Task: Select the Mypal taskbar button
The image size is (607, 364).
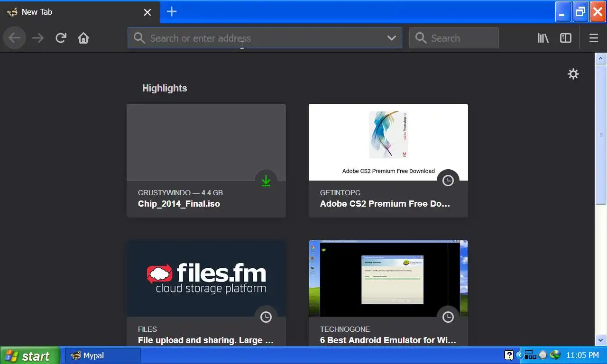Action: (103, 355)
